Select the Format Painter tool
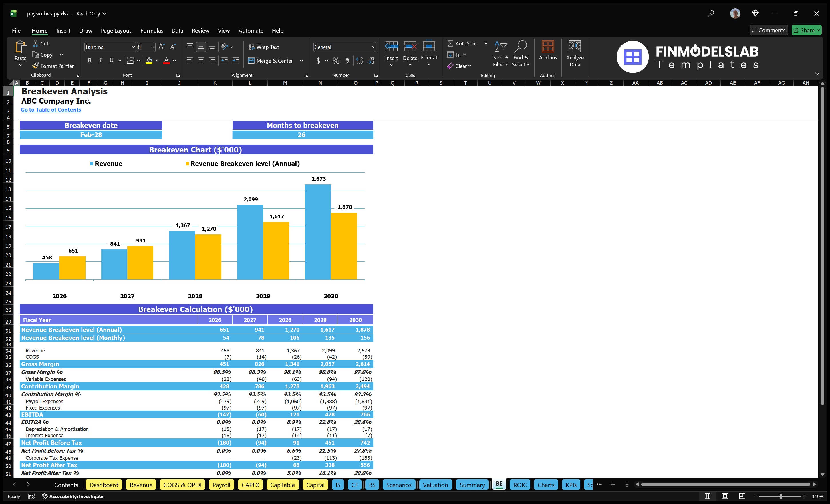 tap(53, 66)
